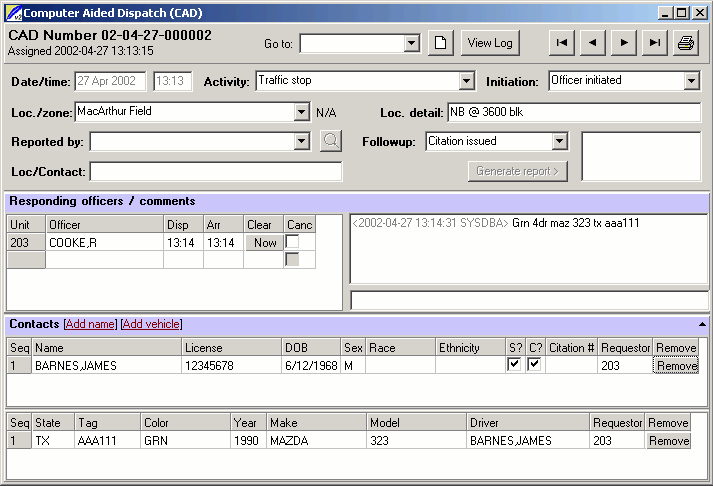Click Arr time 13:14 for unit 203

click(223, 242)
